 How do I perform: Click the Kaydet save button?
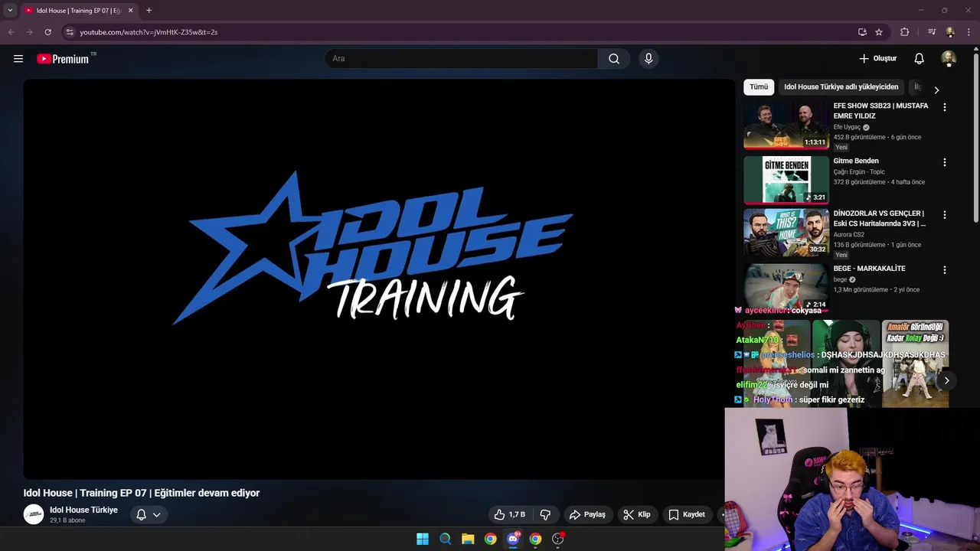pyautogui.click(x=686, y=514)
